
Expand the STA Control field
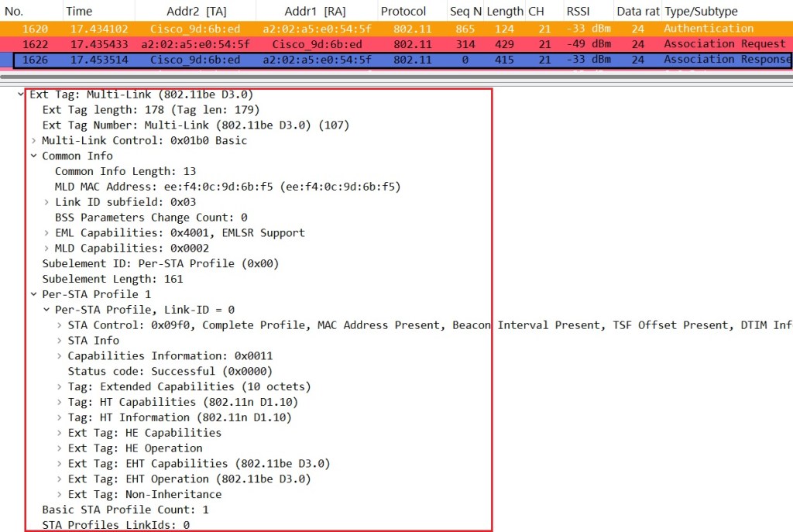(60, 325)
